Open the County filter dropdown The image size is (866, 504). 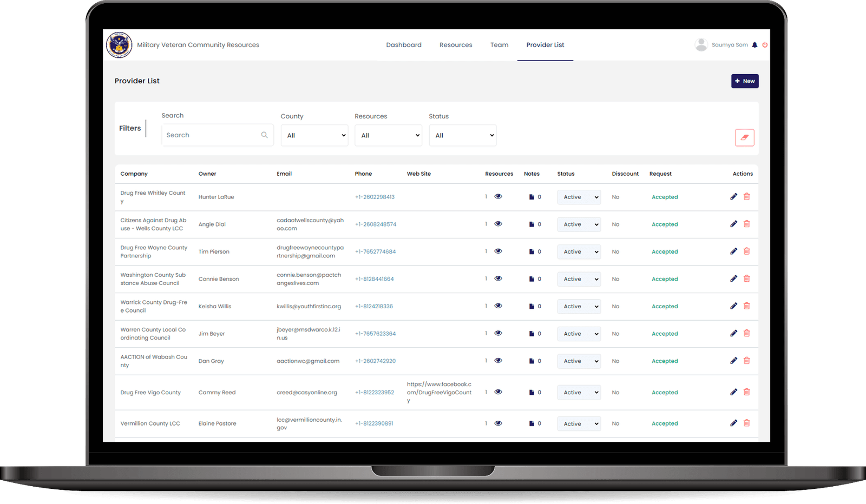pyautogui.click(x=314, y=136)
